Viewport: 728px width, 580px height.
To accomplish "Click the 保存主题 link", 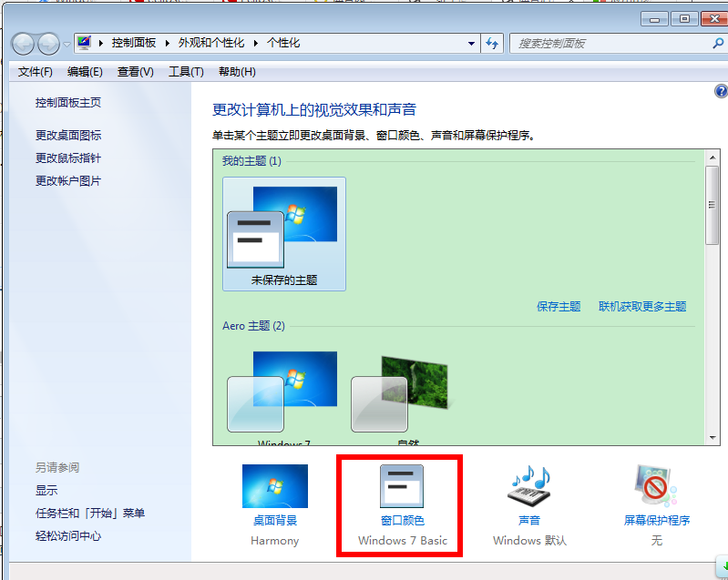I will [x=559, y=307].
